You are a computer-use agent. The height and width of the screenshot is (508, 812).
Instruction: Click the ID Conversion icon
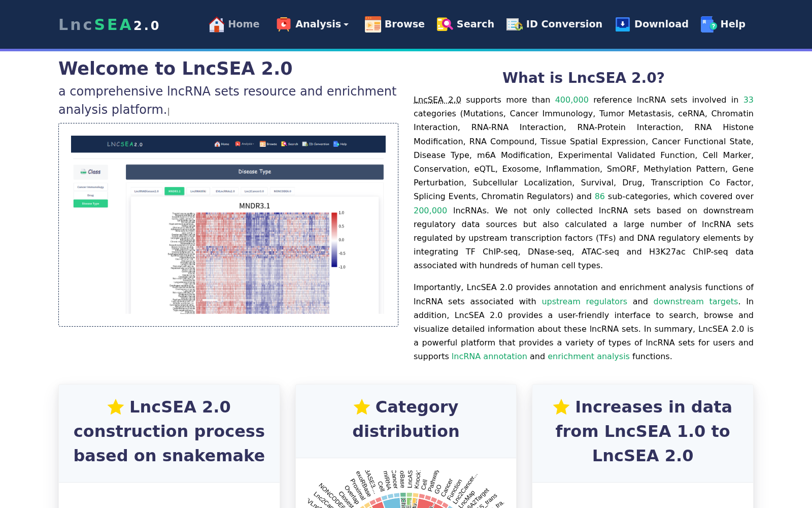[515, 24]
